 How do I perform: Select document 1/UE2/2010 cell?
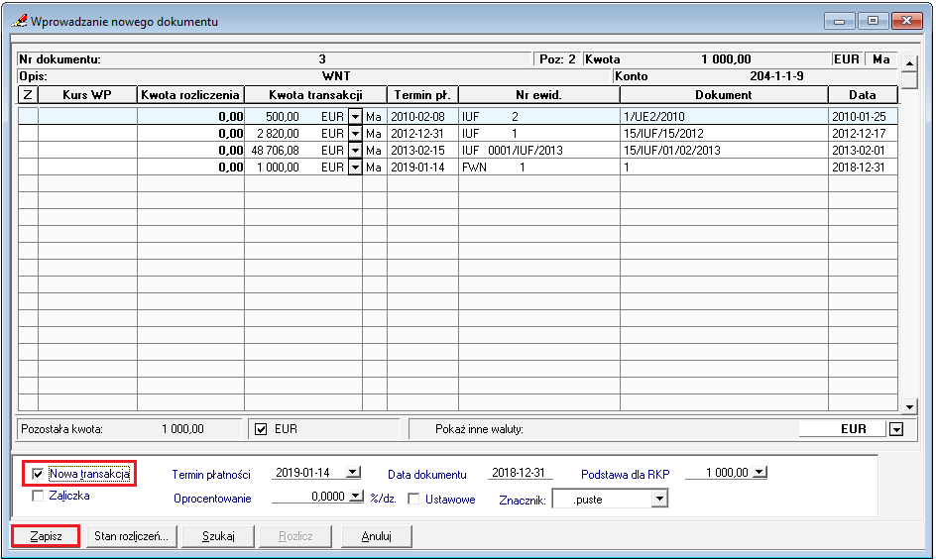click(x=724, y=116)
